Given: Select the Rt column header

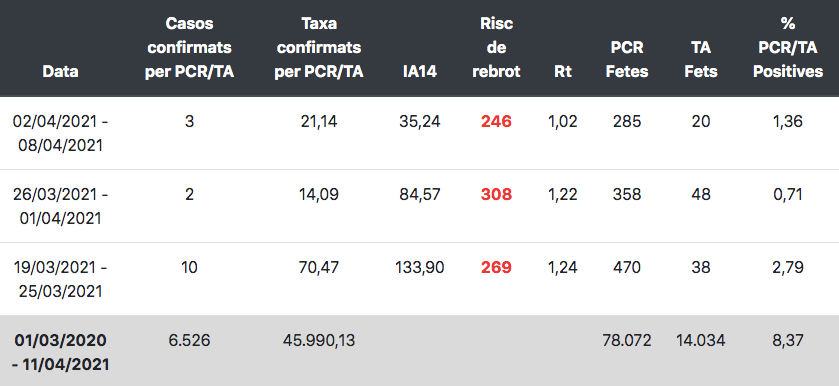Looking at the screenshot, I should point(563,71).
